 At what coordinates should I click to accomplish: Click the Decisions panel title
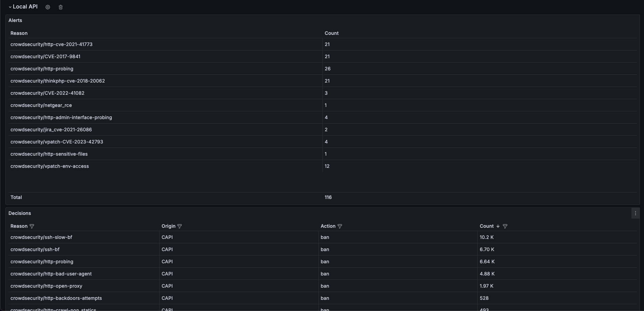point(20,213)
